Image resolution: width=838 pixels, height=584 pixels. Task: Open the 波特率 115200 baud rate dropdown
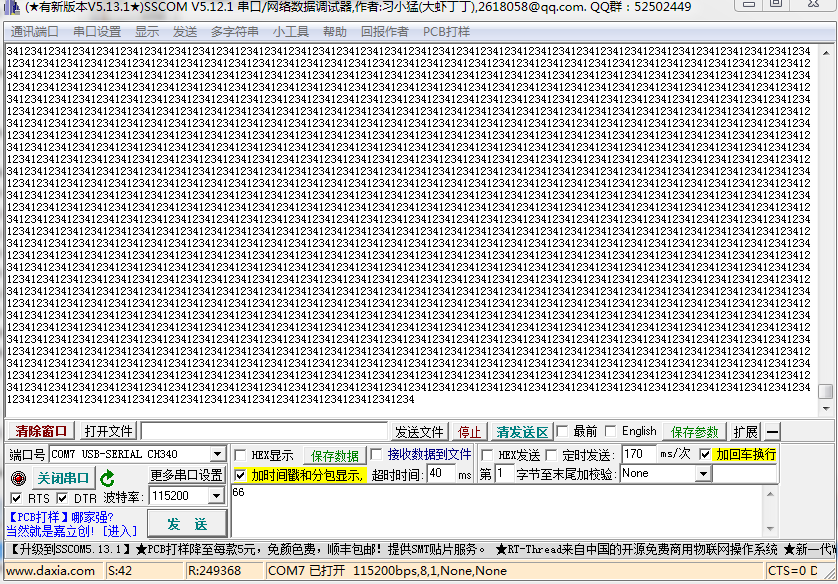[218, 494]
